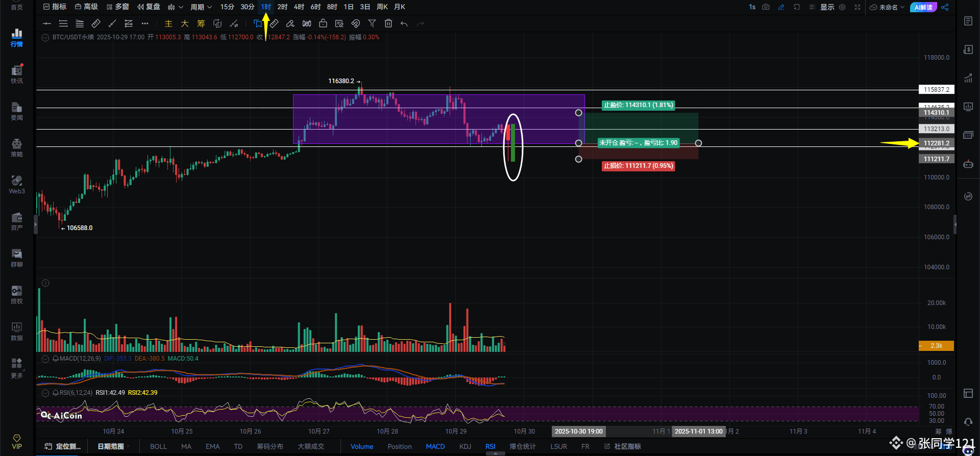Enter fullscreen chart mode
The image size is (980, 456).
point(857,7)
